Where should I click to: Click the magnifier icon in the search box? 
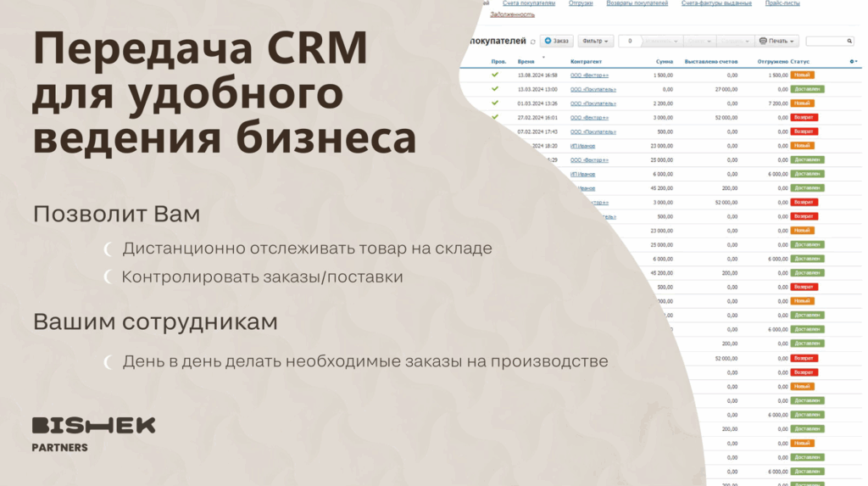(849, 41)
